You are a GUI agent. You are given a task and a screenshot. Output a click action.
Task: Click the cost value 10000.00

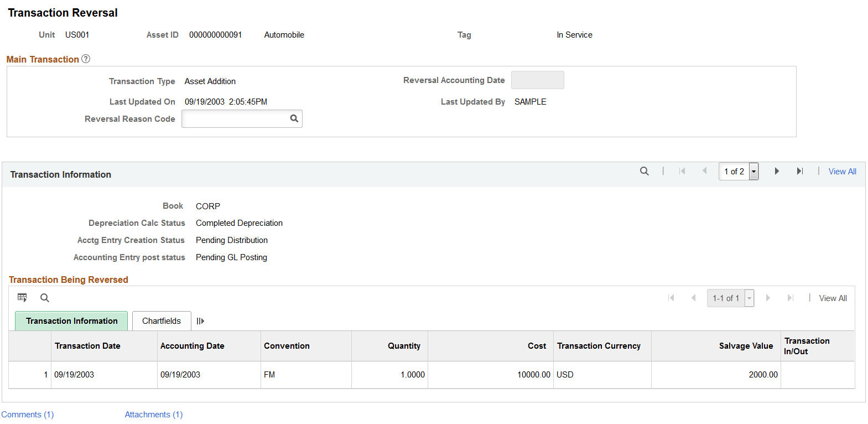coord(534,375)
